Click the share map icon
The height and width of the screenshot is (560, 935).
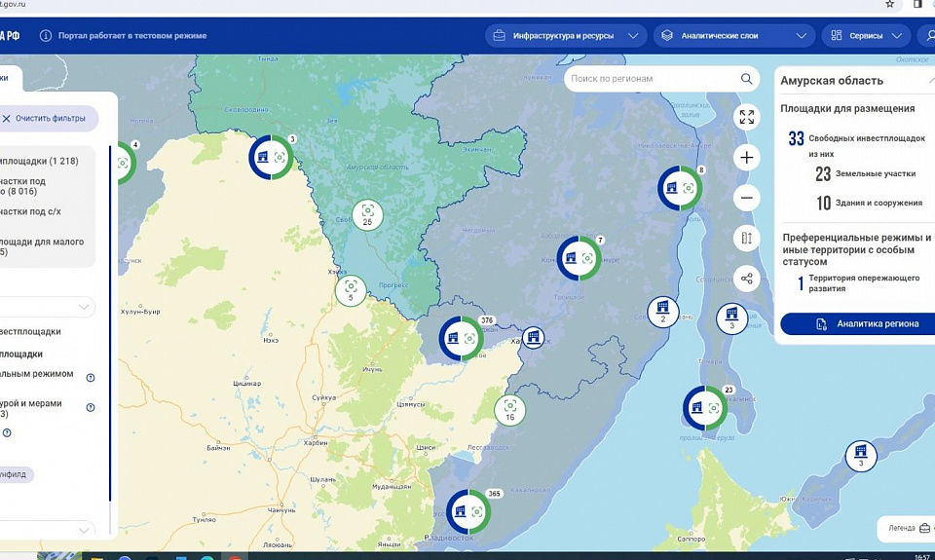point(747,279)
